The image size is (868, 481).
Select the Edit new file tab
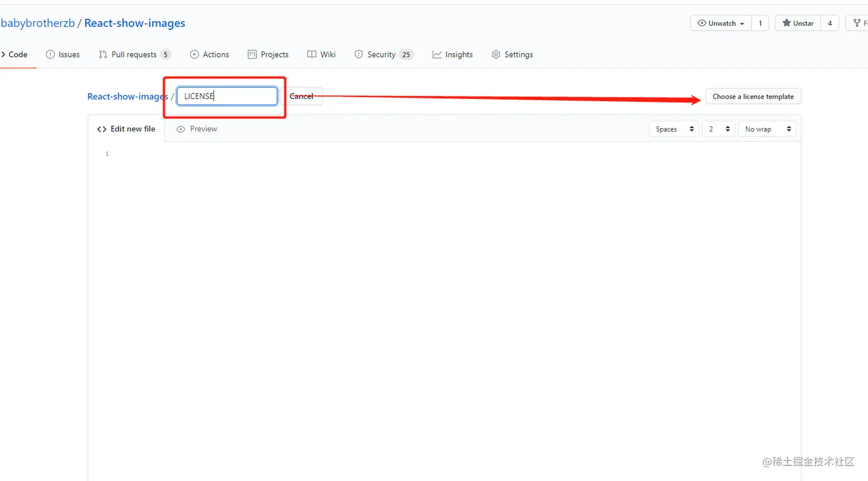(126, 129)
